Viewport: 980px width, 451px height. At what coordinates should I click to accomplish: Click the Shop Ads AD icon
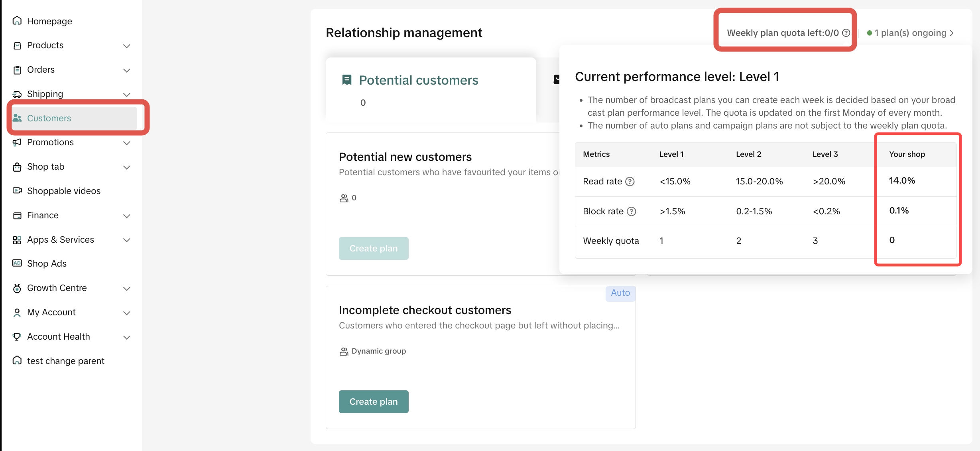click(x=17, y=263)
